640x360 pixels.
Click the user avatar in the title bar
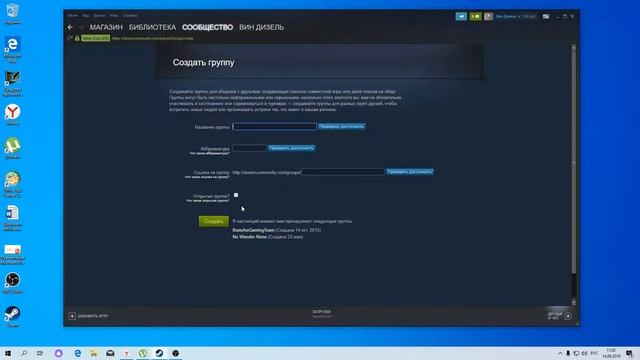(x=489, y=16)
